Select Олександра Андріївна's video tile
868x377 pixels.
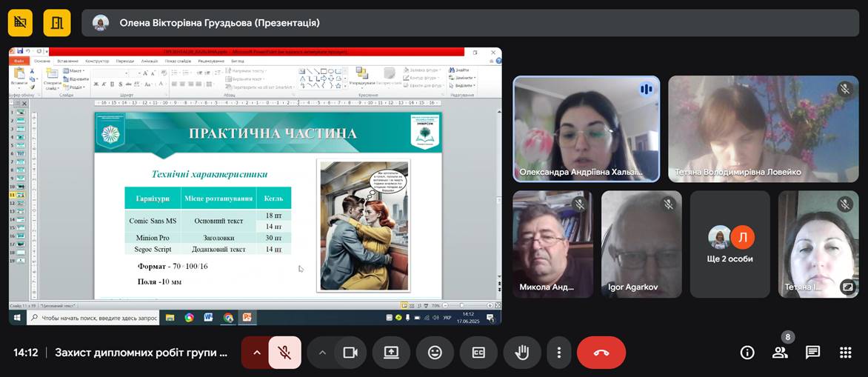[587, 129]
